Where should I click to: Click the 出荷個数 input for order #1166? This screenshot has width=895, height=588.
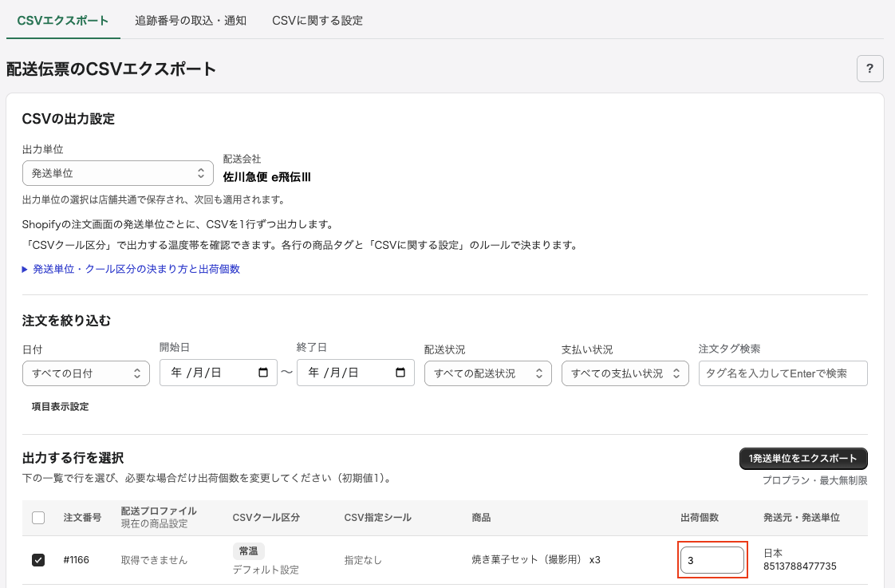point(712,560)
